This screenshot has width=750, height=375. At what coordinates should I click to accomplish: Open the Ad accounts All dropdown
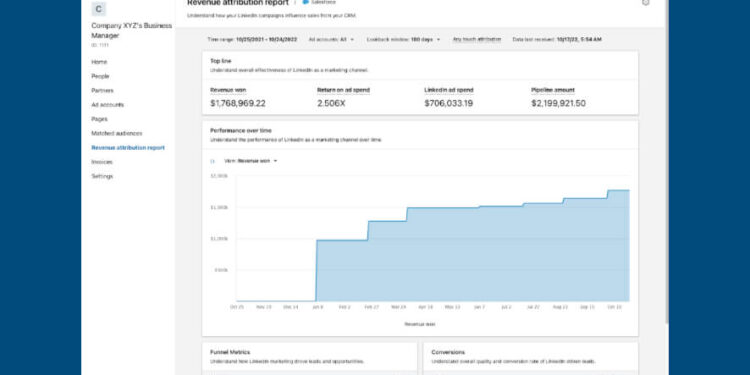[x=331, y=40]
